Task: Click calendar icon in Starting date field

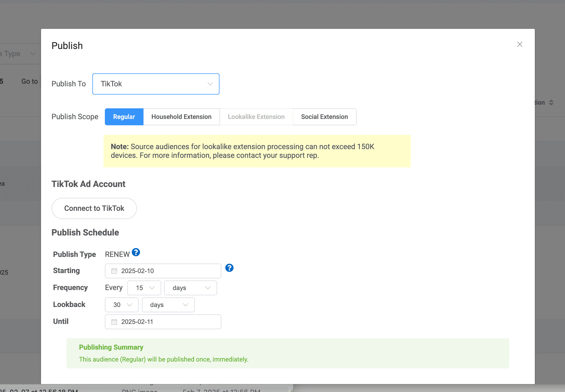Action: pos(114,271)
